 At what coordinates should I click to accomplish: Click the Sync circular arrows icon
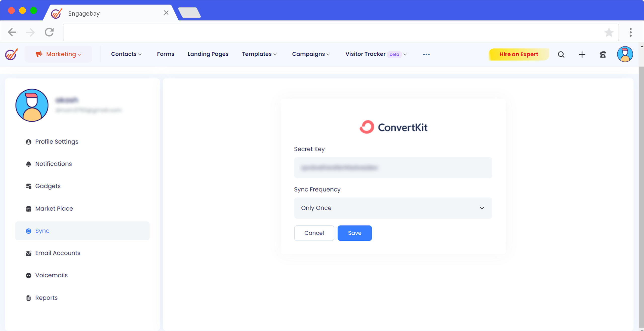click(x=28, y=231)
